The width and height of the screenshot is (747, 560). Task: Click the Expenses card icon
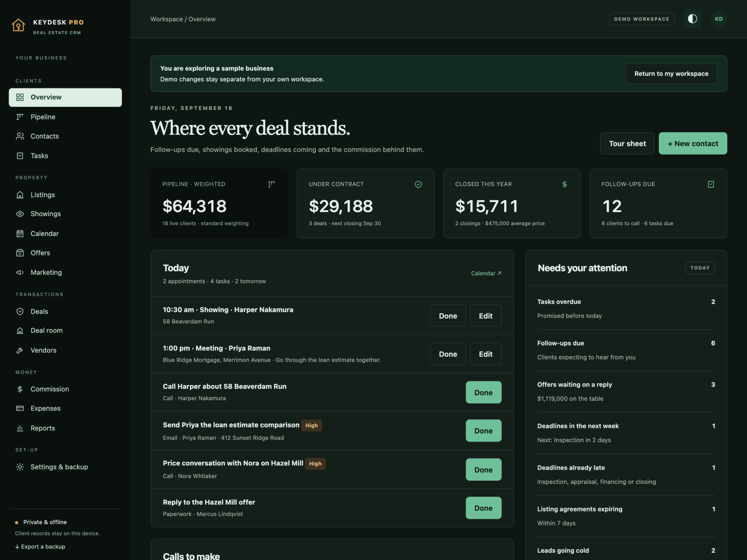click(x=20, y=408)
